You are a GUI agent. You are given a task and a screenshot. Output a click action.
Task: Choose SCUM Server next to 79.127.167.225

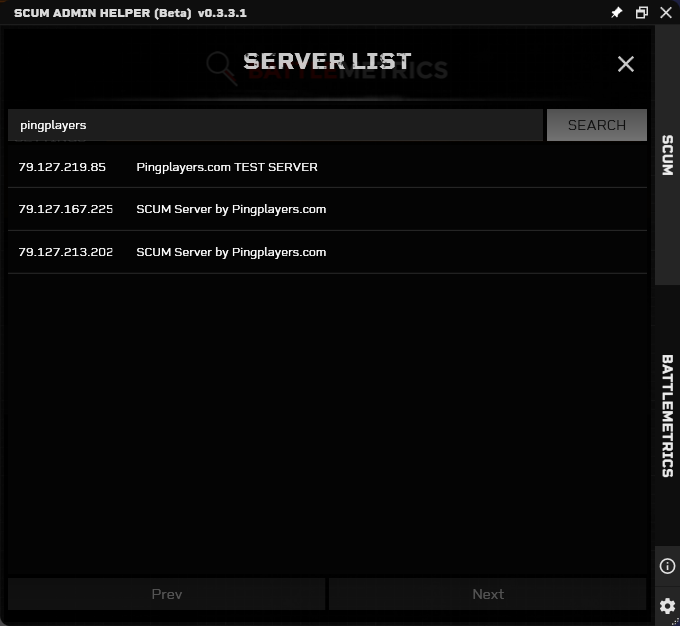coord(231,209)
